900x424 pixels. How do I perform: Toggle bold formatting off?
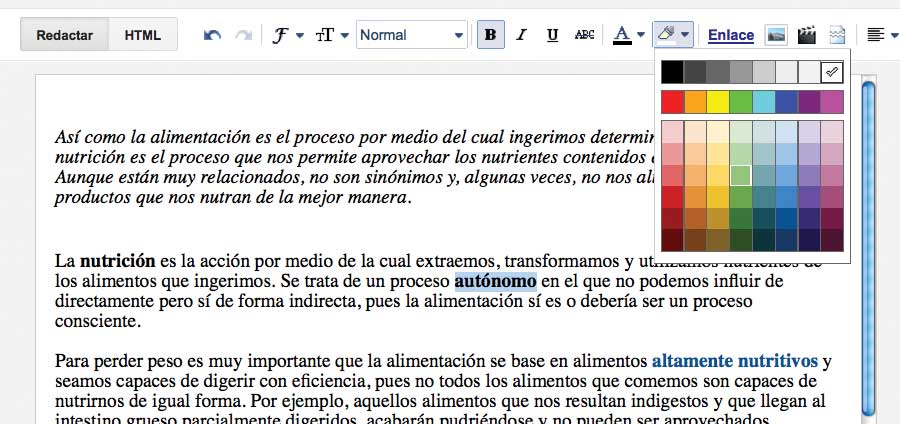pyautogui.click(x=490, y=35)
